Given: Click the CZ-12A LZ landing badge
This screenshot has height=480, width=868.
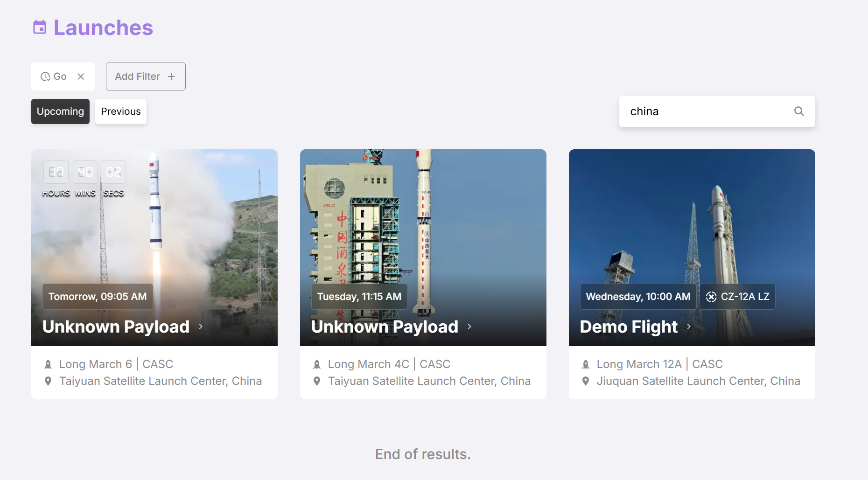Looking at the screenshot, I should pyautogui.click(x=737, y=297).
